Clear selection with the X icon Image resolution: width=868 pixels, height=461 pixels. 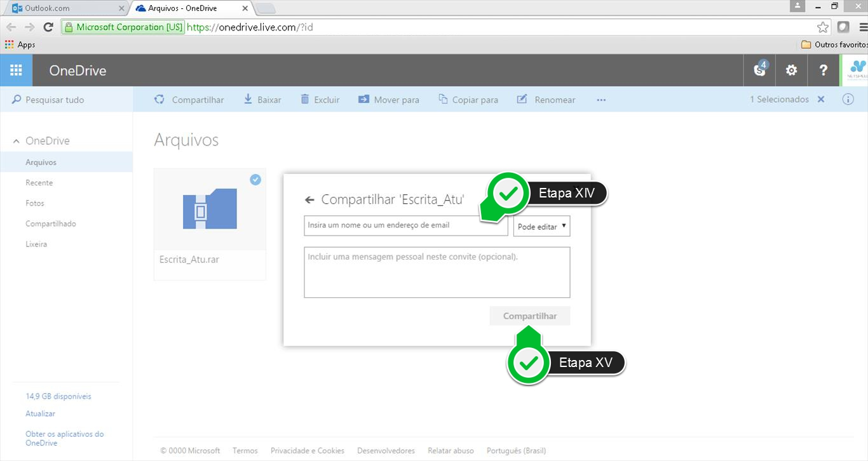pyautogui.click(x=821, y=100)
